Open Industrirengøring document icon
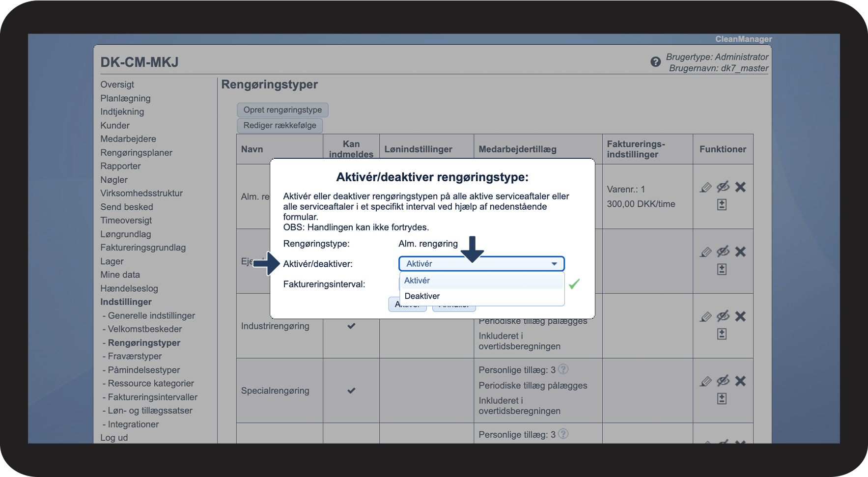Screen dimensions: 868x477 (x=722, y=334)
